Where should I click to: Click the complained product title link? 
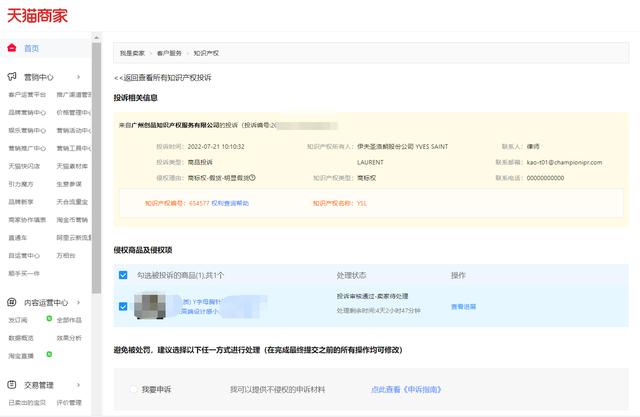tap(202, 306)
